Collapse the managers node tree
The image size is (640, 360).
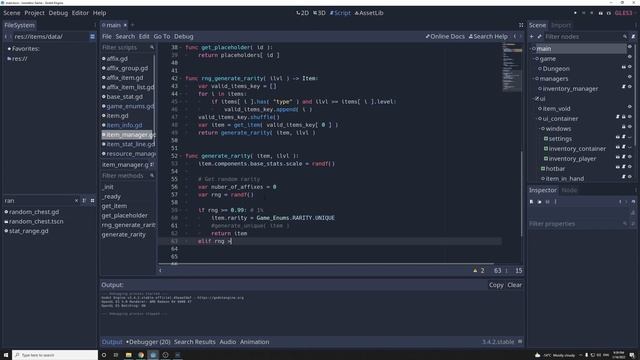click(x=534, y=79)
